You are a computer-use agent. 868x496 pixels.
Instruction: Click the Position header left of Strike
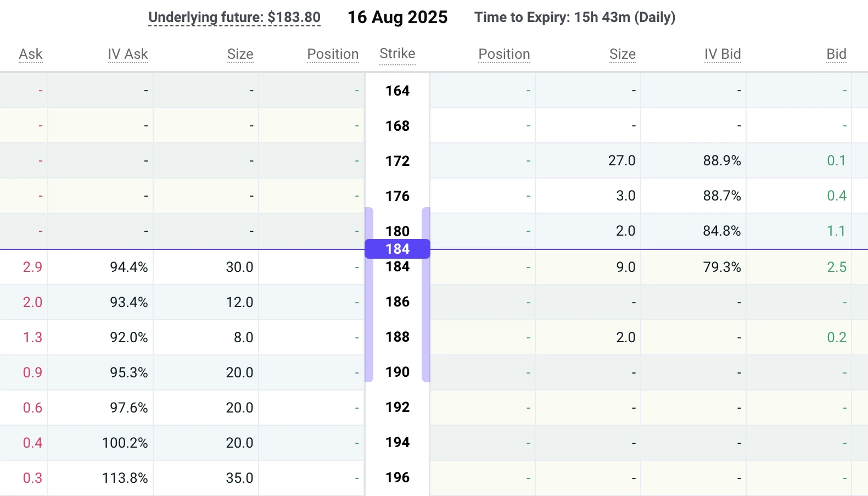pos(333,54)
